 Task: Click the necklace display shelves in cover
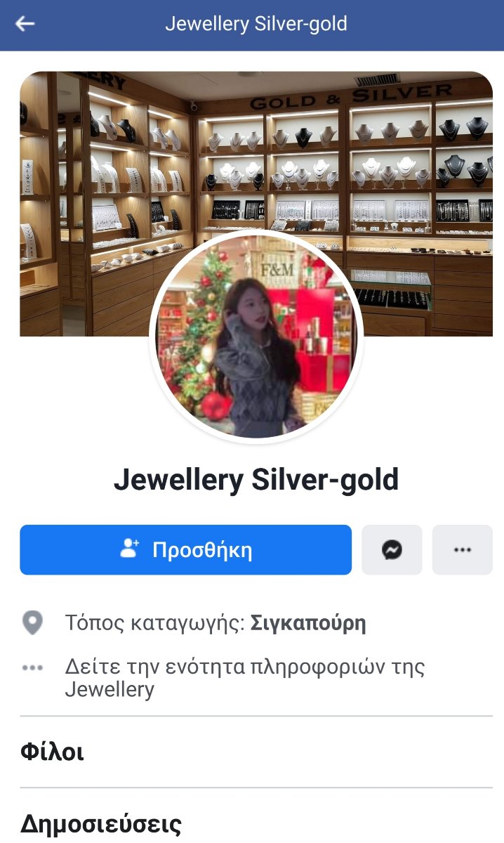[350, 169]
